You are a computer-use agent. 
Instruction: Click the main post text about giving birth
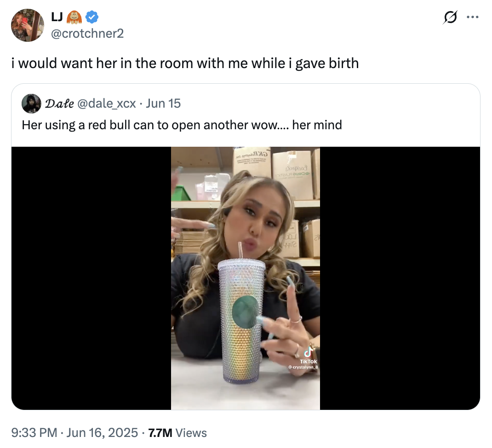[x=185, y=63]
